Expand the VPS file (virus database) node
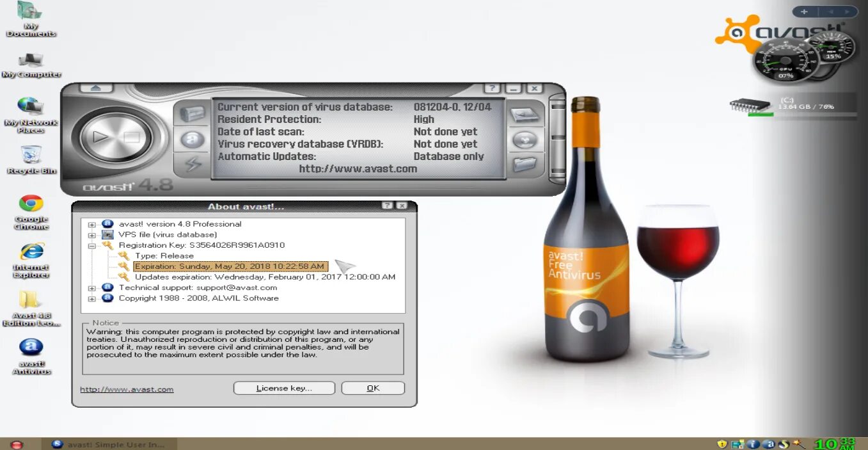 [92, 235]
